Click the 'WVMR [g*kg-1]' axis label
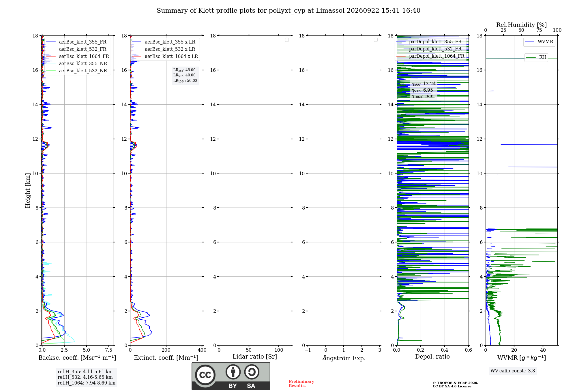Image resolution: width=577 pixels, height=392 pixels. tap(522, 358)
